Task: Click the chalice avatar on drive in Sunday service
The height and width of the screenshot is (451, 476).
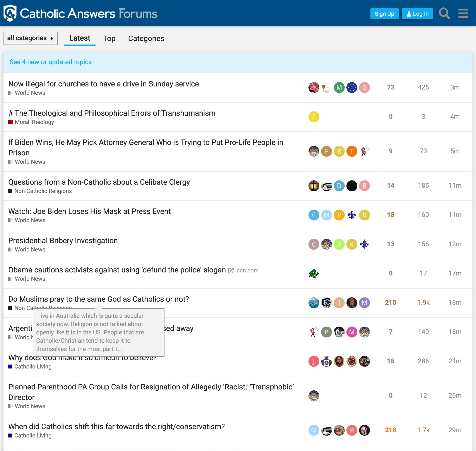Action: [326, 88]
